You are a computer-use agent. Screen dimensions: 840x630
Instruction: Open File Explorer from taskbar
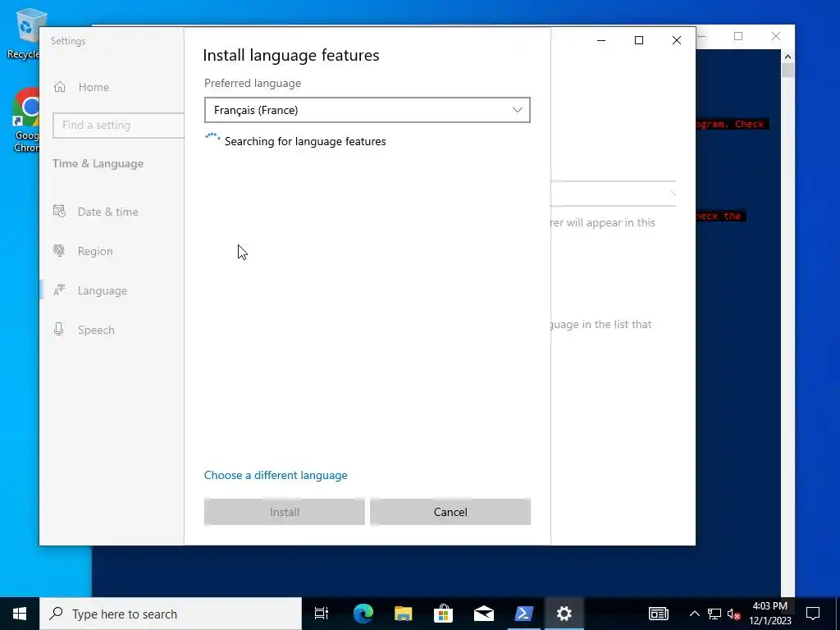(403, 614)
